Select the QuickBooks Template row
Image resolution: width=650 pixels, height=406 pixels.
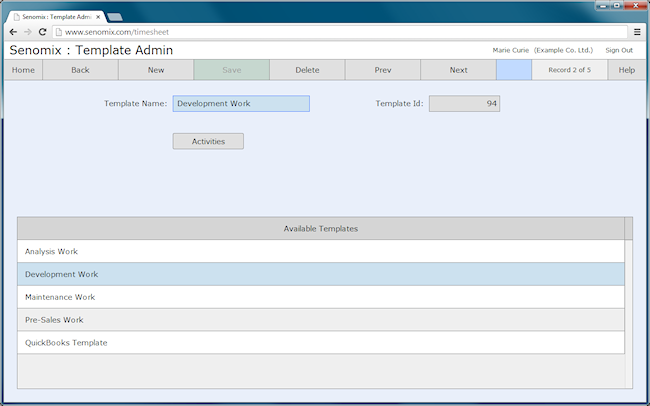coord(321,343)
